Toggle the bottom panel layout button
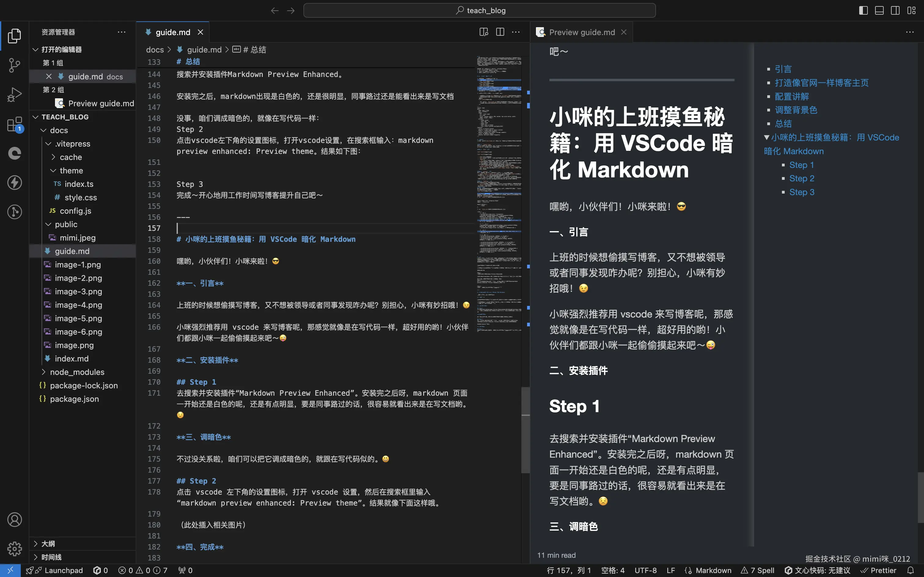Image resolution: width=924 pixels, height=577 pixels. (879, 10)
